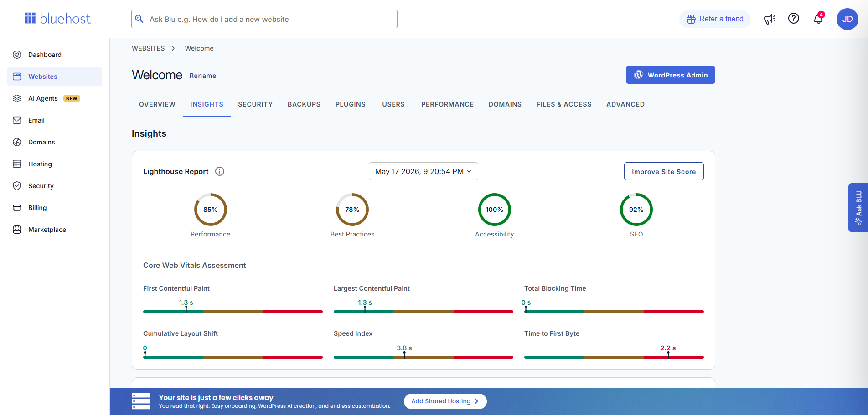Click the Speed Index 3.8 s bar
The width and height of the screenshot is (868, 415).
pos(424,357)
